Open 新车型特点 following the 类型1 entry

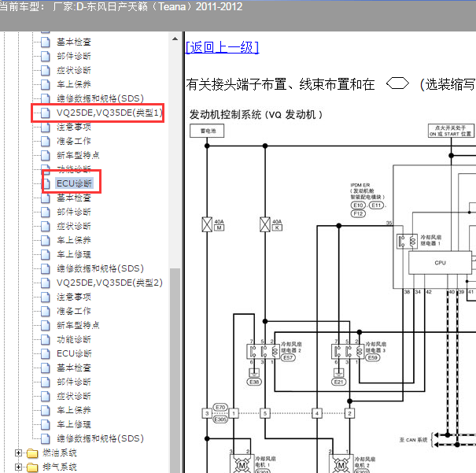coord(78,155)
